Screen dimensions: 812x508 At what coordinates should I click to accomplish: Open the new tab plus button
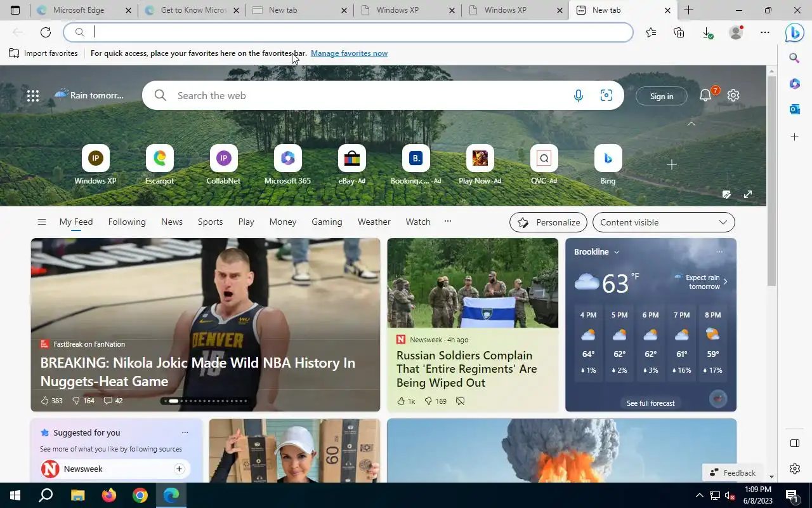(x=688, y=10)
